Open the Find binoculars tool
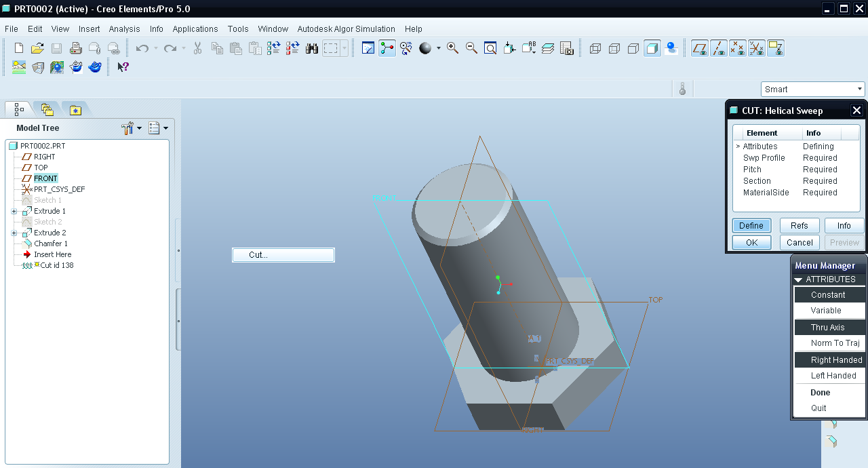This screenshot has height=468, width=868. tap(312, 48)
